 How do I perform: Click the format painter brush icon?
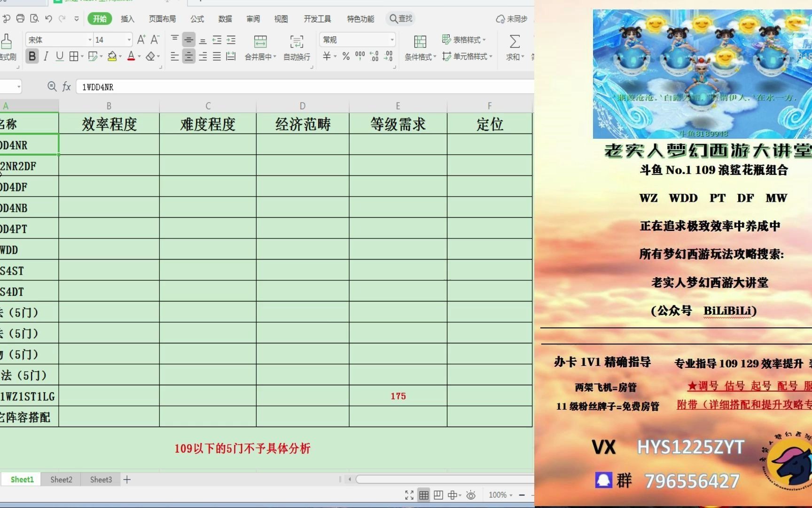click(x=6, y=41)
